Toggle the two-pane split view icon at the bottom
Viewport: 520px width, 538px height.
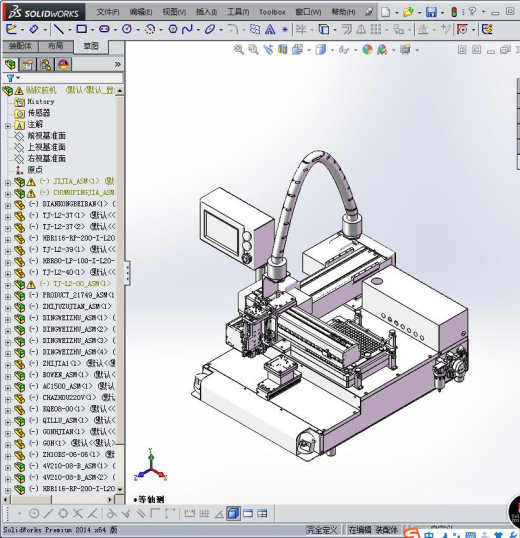pos(248,513)
